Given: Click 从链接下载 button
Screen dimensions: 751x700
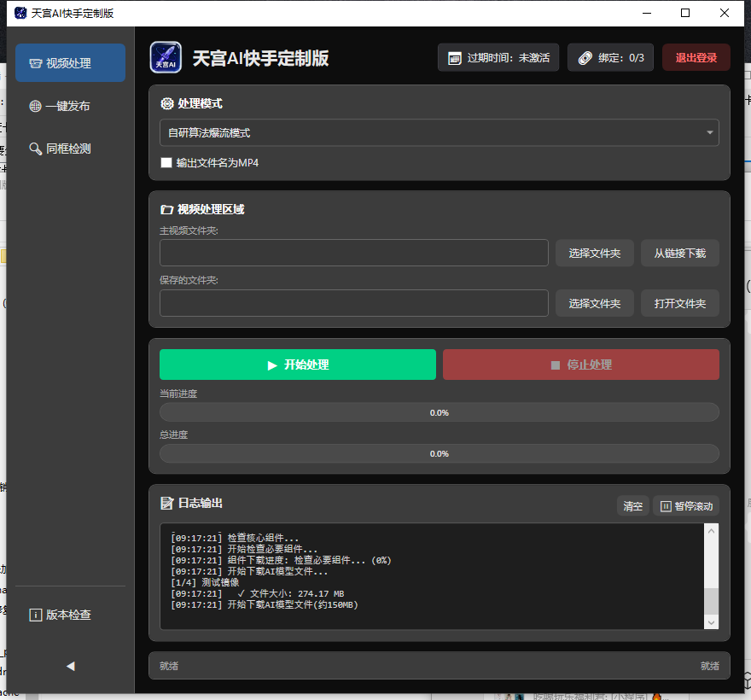Looking at the screenshot, I should 679,253.
